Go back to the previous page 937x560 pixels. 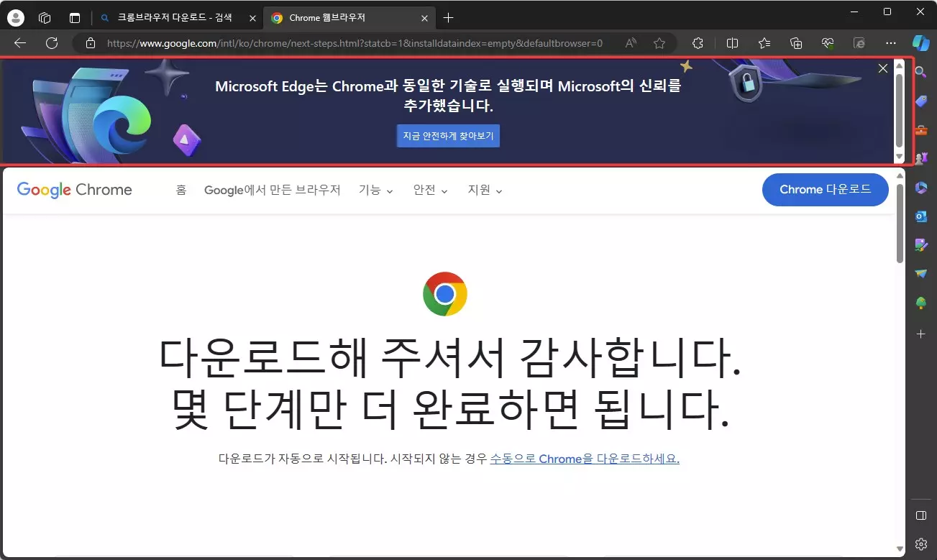coord(20,43)
